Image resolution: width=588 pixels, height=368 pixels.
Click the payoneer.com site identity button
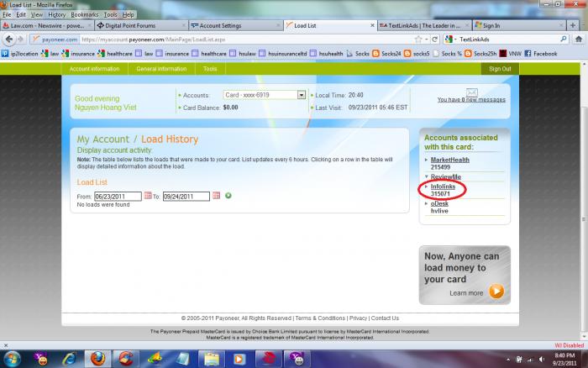click(55, 39)
